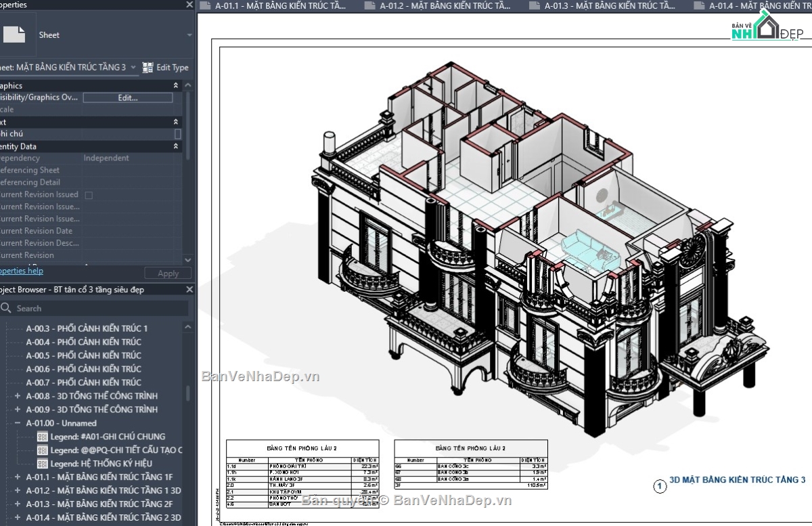Click the Project Browser search field

[94, 308]
